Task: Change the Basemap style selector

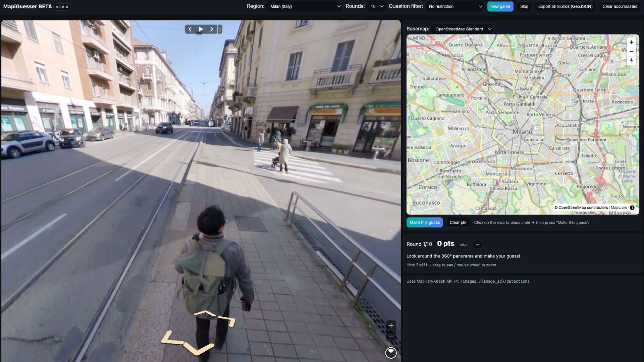Action: coord(462,29)
